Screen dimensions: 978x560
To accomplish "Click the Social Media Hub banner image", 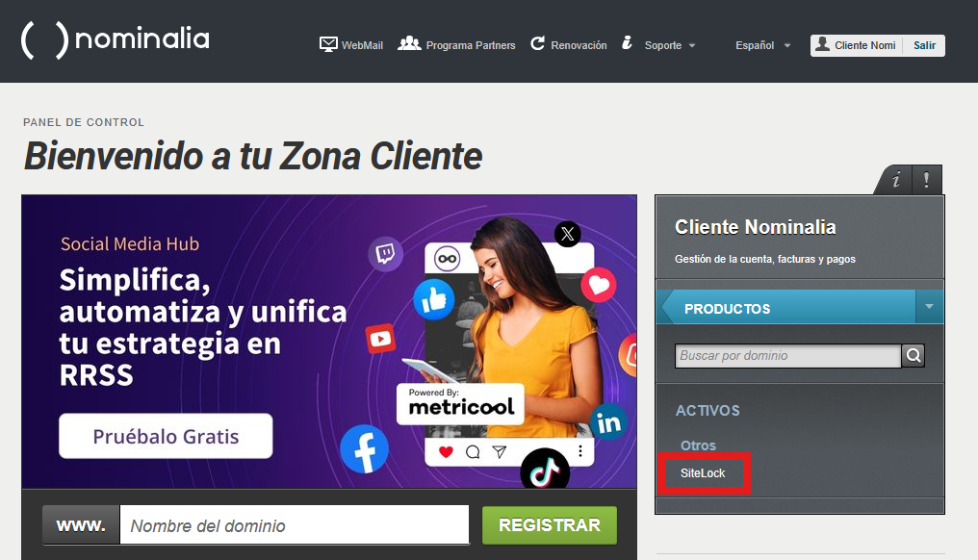I will (x=329, y=342).
